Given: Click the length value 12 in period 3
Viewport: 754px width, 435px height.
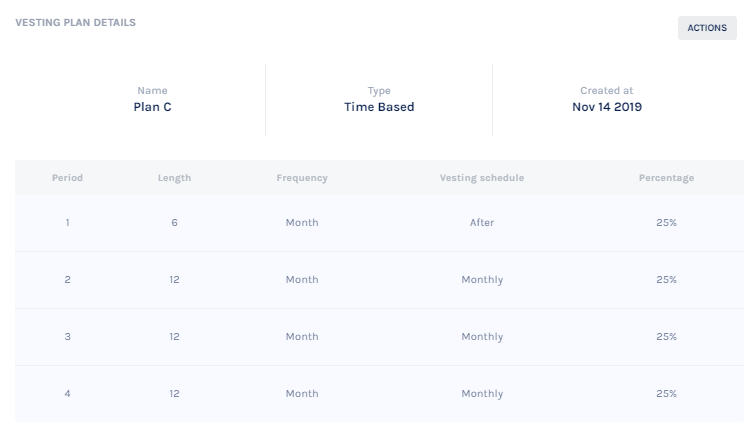Looking at the screenshot, I should click(x=174, y=337).
